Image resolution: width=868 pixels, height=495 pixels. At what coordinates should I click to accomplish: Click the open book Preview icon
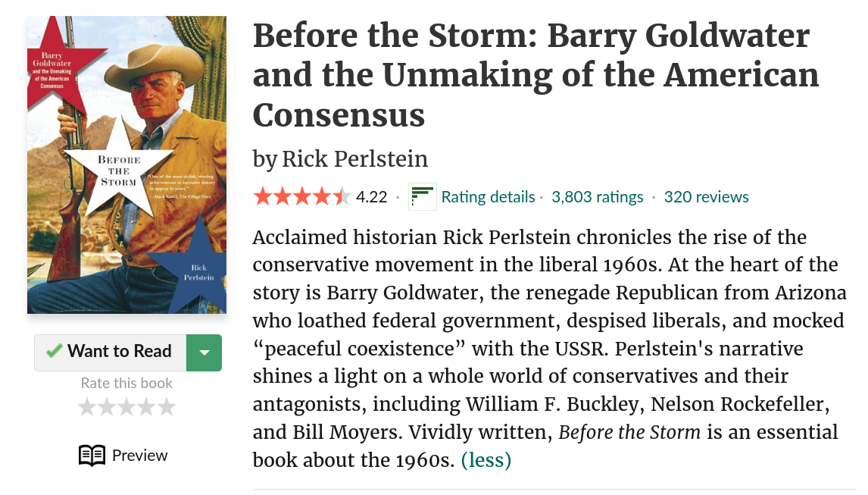92,456
